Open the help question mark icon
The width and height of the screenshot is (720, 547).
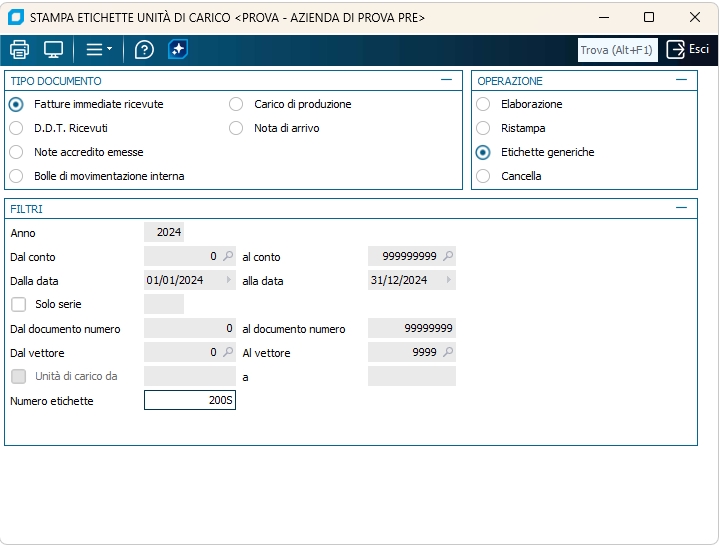144,50
